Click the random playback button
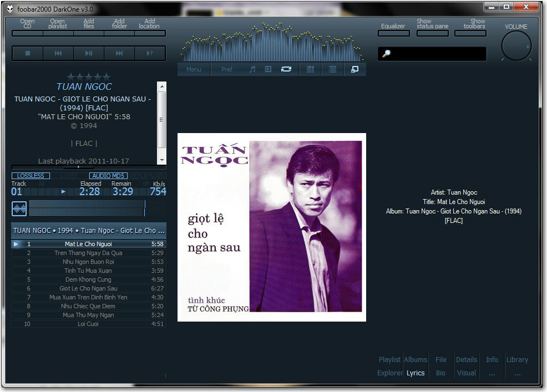 150,53
